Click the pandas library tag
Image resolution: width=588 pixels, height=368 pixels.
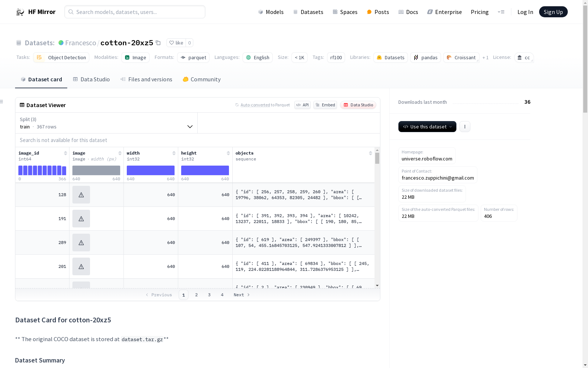pyautogui.click(x=426, y=57)
